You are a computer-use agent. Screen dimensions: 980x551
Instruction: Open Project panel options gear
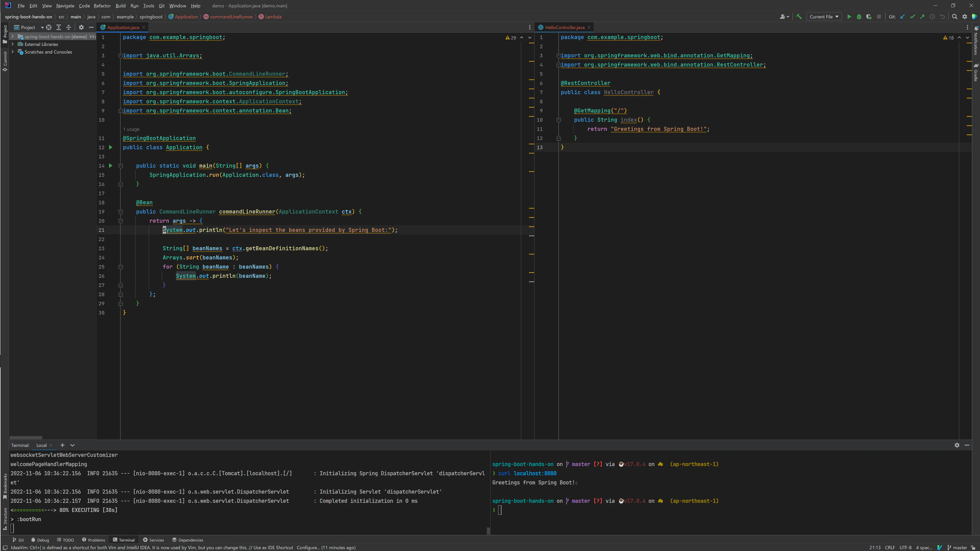pos(81,27)
